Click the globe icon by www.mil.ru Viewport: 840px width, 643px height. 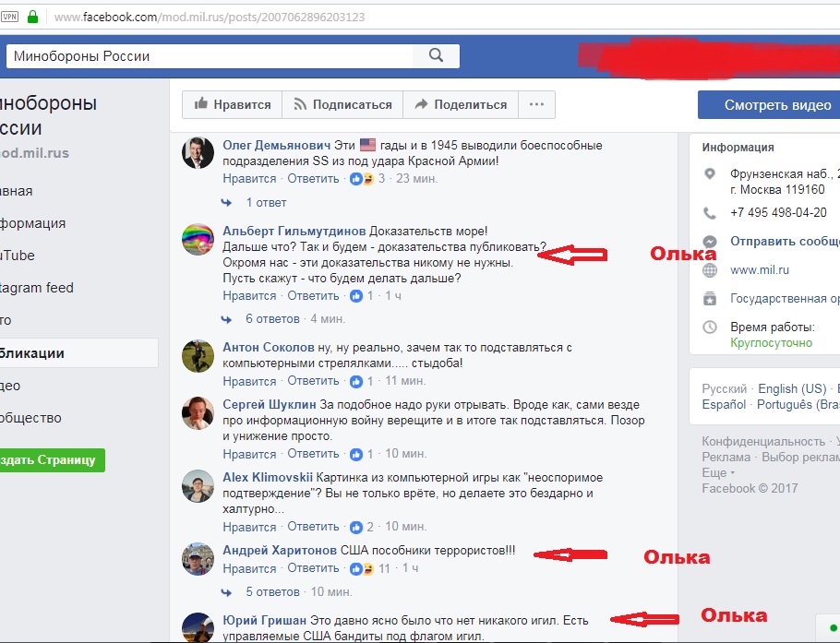[x=710, y=270]
